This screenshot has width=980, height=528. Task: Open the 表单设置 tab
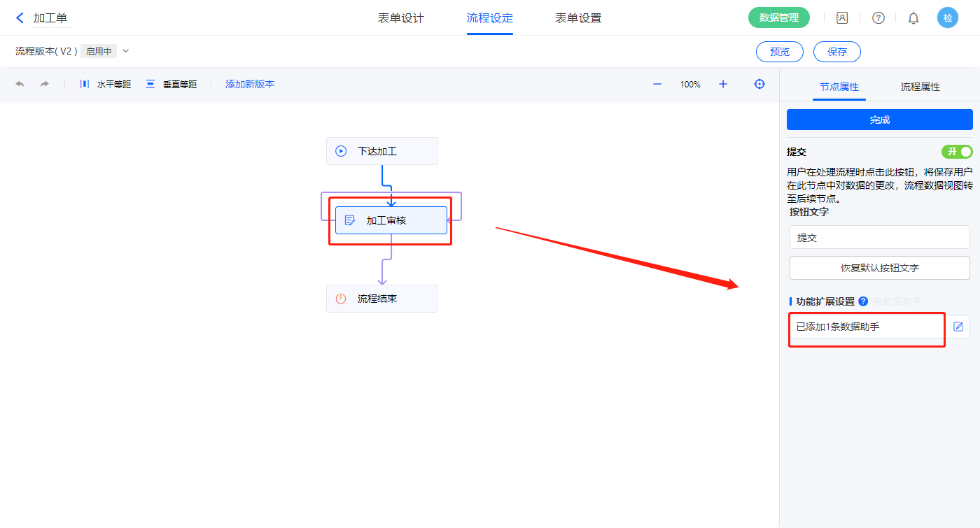pyautogui.click(x=578, y=18)
